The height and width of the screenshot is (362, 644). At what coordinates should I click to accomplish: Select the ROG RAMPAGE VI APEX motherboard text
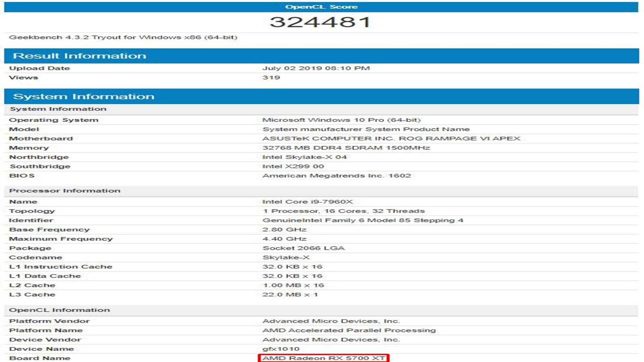click(460, 138)
